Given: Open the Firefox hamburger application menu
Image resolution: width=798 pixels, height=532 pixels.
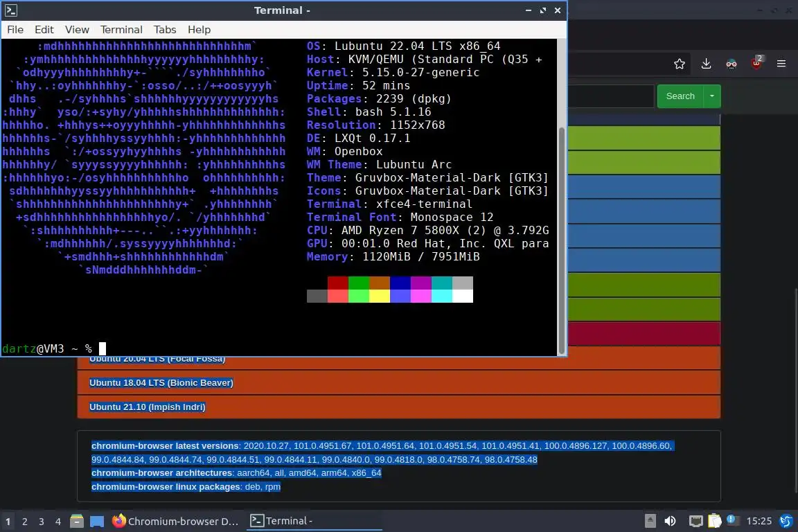Looking at the screenshot, I should 781,64.
